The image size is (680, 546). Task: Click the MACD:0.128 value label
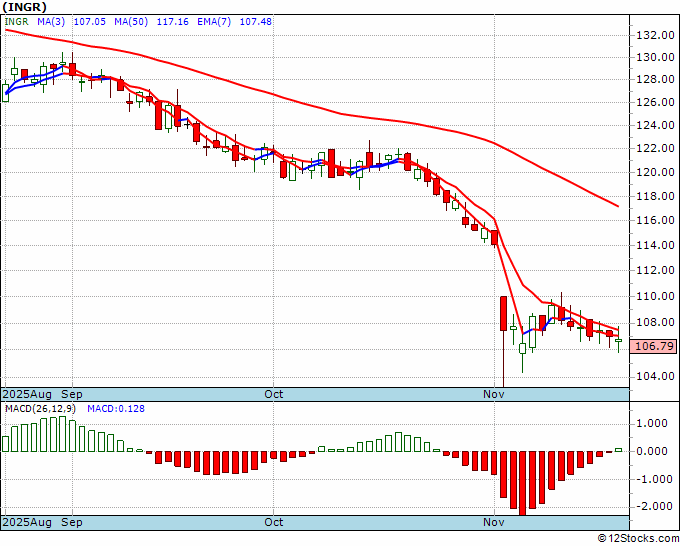pyautogui.click(x=116, y=409)
